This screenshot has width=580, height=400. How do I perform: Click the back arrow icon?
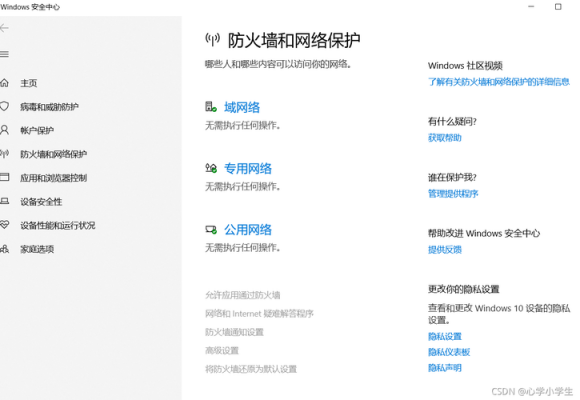pyautogui.click(x=4, y=28)
